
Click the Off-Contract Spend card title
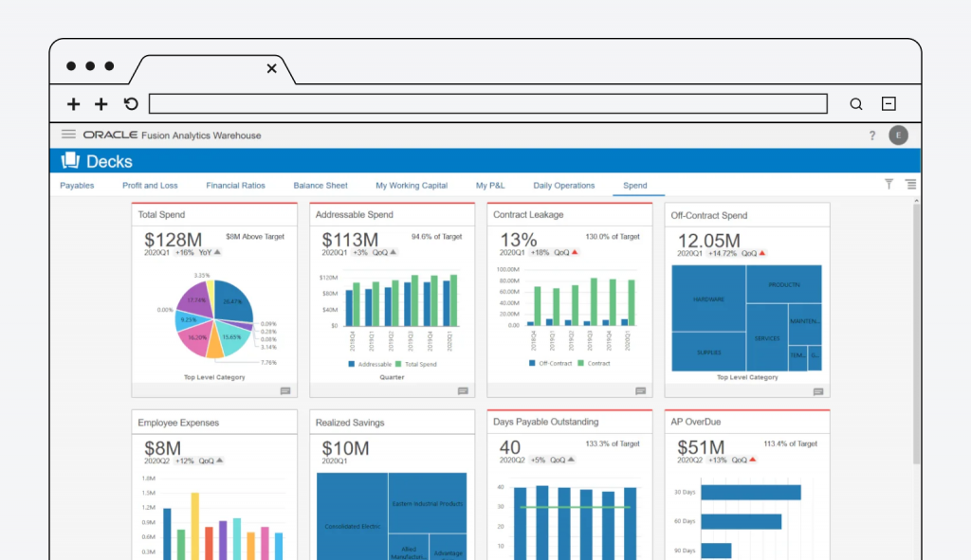tap(709, 215)
